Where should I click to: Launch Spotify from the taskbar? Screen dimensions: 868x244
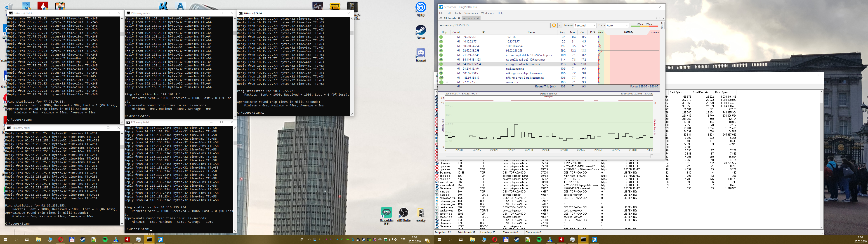(x=105, y=240)
